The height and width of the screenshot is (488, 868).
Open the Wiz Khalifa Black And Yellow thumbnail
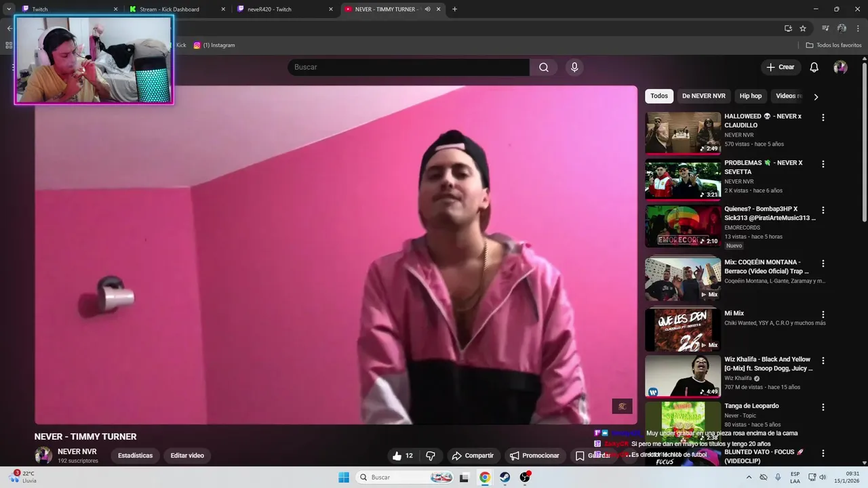(x=683, y=376)
